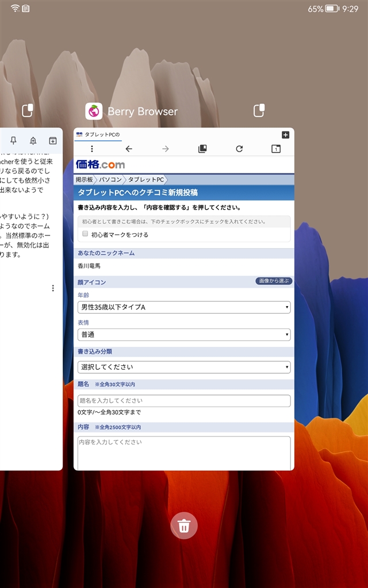Tap the 顔アイコン section label
The height and width of the screenshot is (588, 368).
coord(91,282)
